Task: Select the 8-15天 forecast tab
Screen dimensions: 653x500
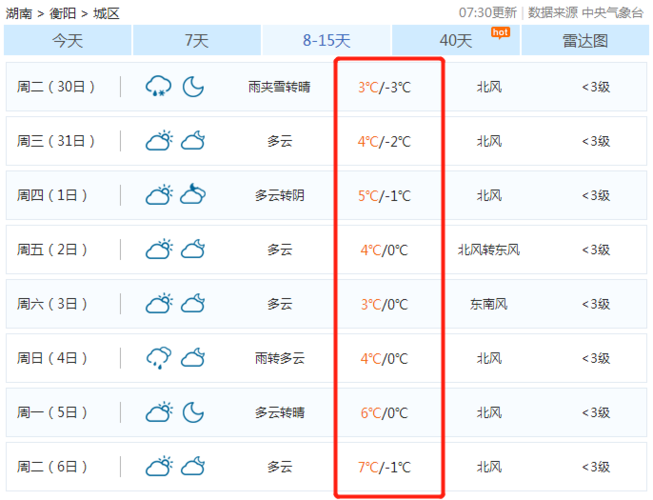Action: coord(326,40)
